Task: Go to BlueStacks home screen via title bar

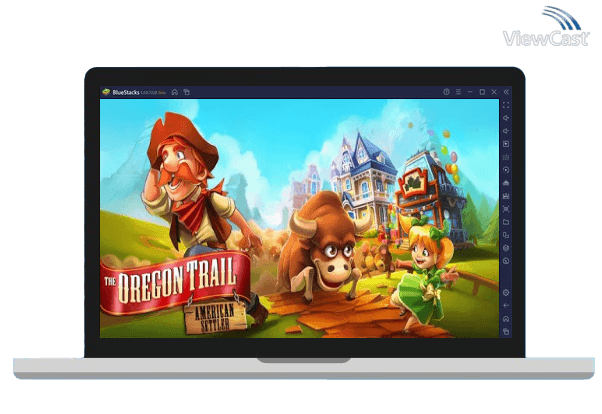Action: pos(175,92)
